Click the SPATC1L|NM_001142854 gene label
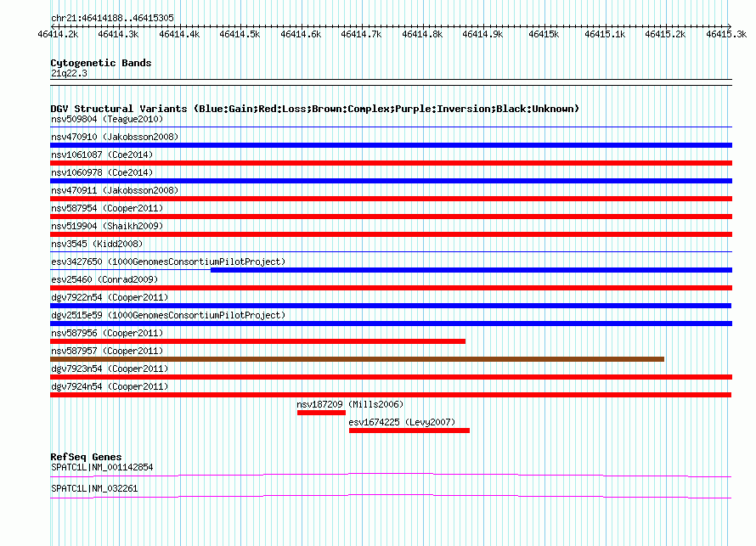Viewport: 756px width, 546px height. (102, 467)
